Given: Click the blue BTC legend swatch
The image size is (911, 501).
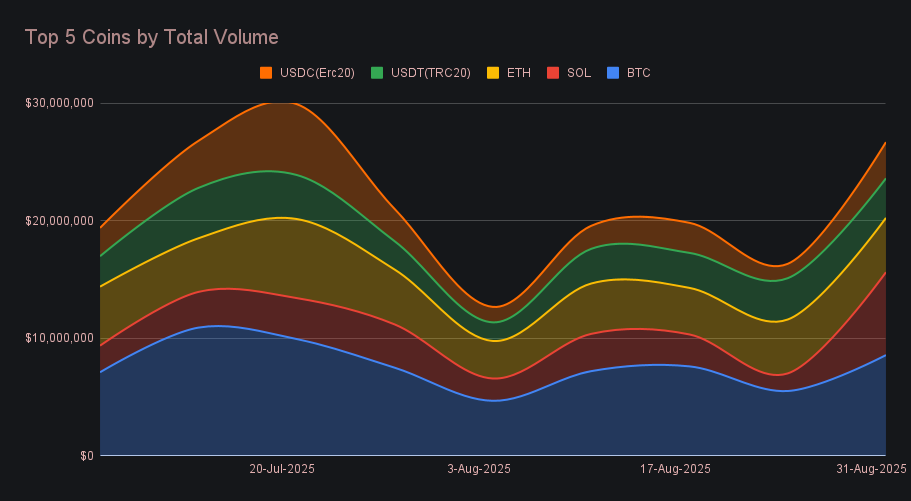Looking at the screenshot, I should tap(613, 73).
